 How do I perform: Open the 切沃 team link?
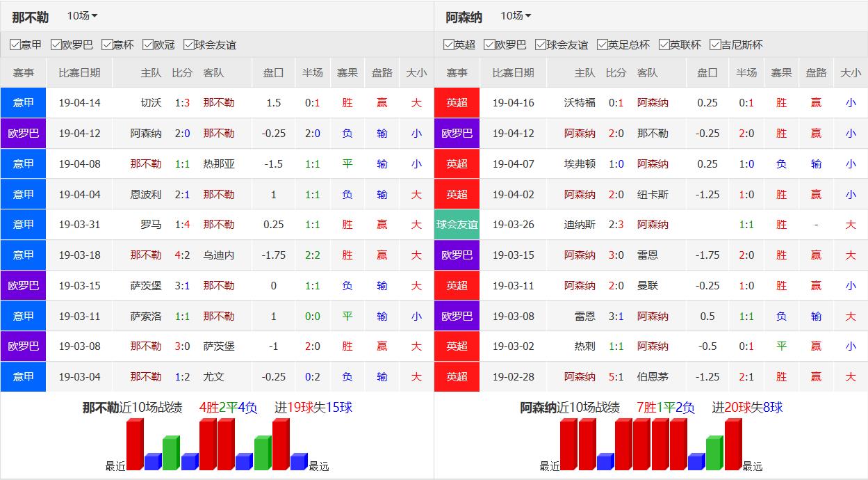151,102
